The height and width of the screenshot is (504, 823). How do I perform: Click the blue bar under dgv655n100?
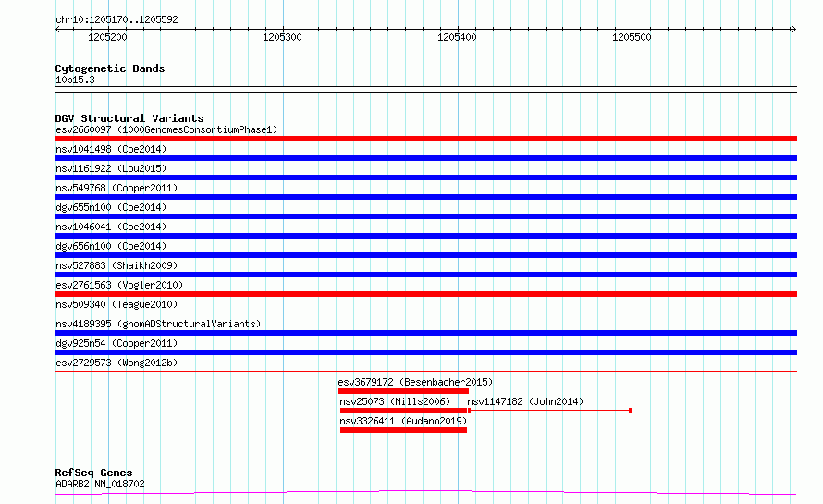click(x=425, y=216)
